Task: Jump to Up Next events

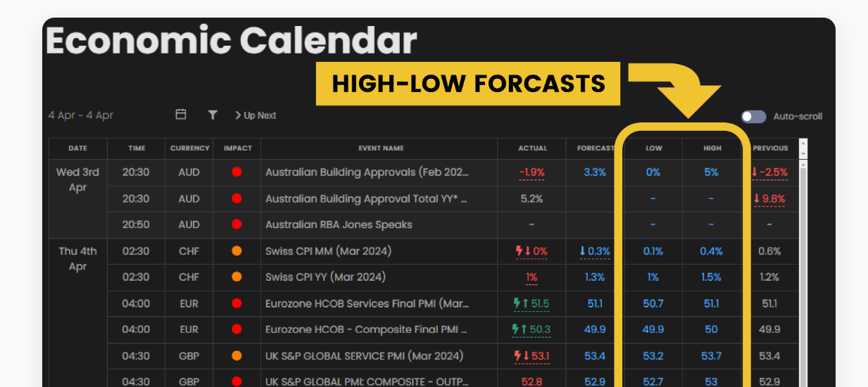Action: point(256,115)
